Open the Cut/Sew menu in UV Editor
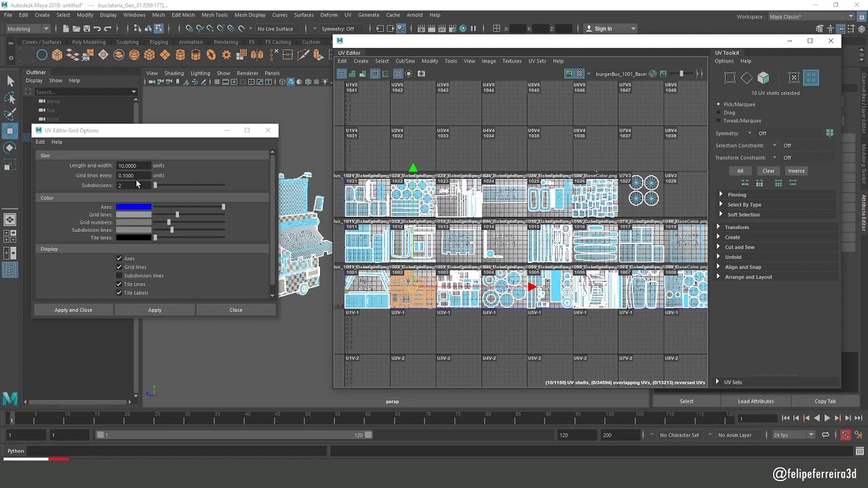Screen dimensions: 868x488 tap(405, 61)
